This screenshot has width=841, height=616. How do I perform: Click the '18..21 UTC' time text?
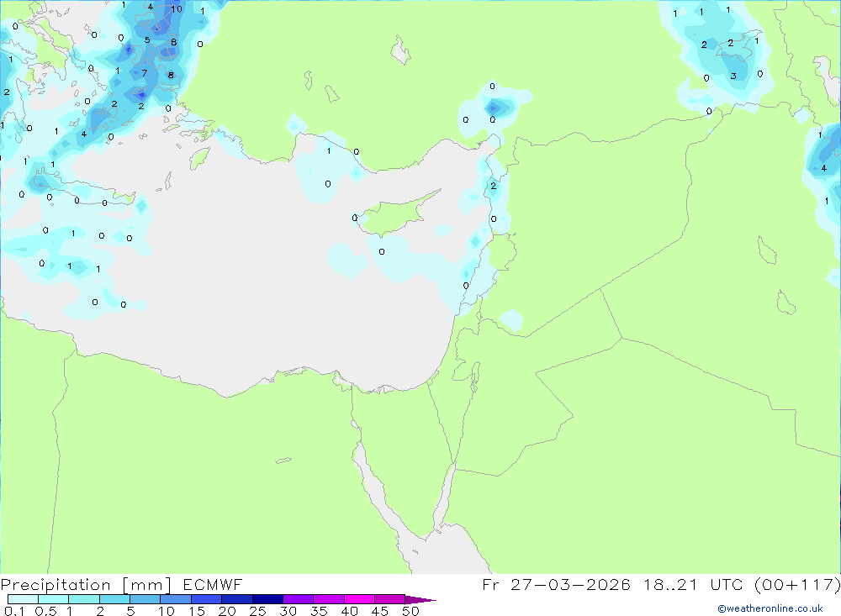click(694, 584)
